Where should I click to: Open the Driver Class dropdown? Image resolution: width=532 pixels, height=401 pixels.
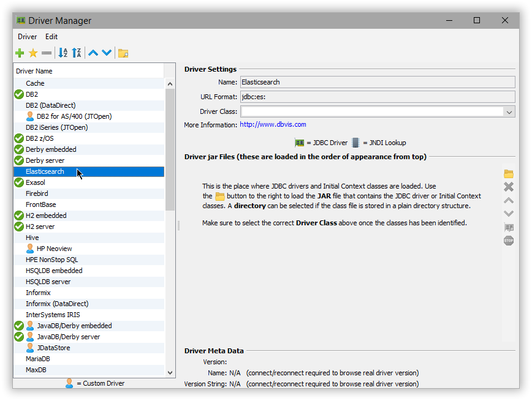point(509,111)
